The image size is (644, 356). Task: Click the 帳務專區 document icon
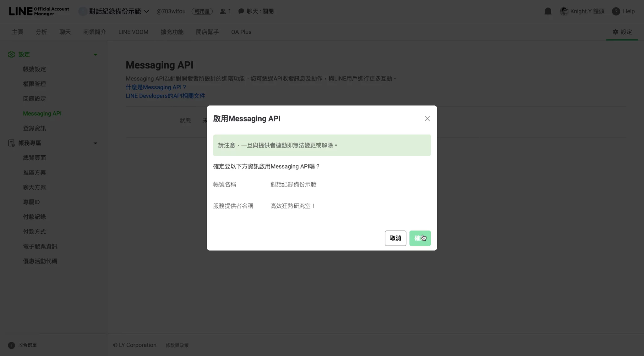(11, 143)
